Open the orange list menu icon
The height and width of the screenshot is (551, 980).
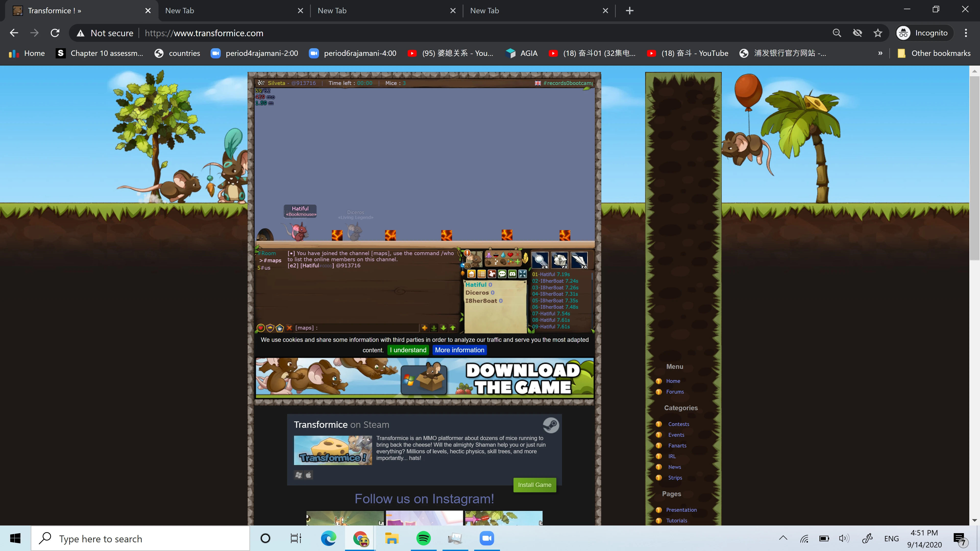(x=482, y=274)
